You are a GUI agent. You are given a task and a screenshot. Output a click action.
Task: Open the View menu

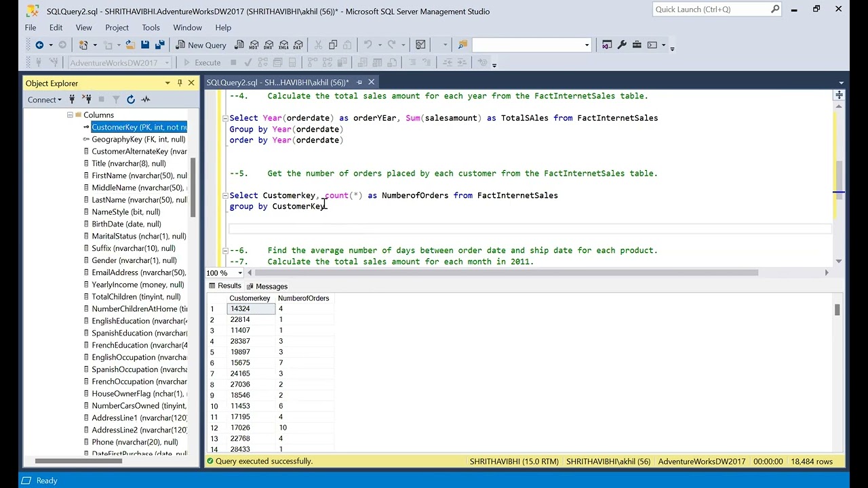point(84,28)
